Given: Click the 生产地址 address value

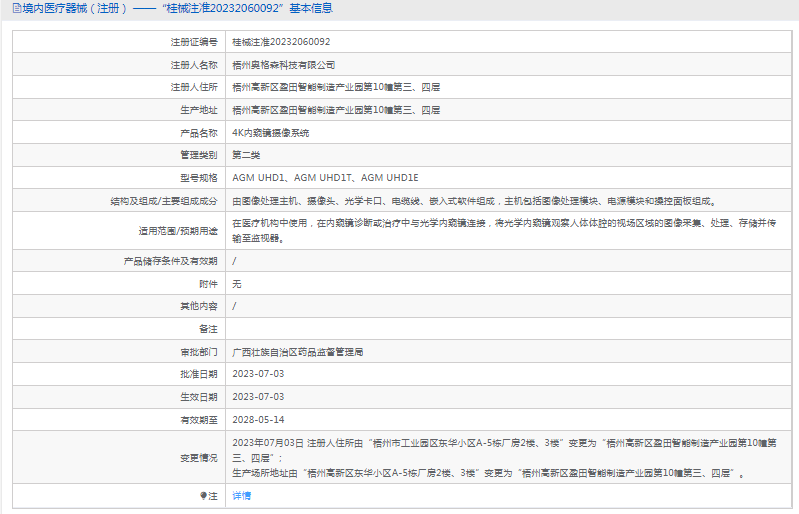Looking at the screenshot, I should tap(336, 110).
